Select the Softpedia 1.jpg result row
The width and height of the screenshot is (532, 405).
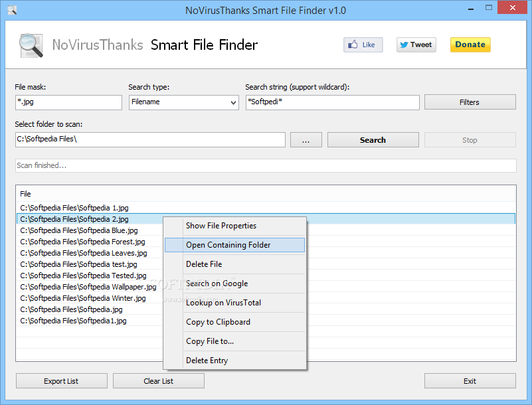266,208
